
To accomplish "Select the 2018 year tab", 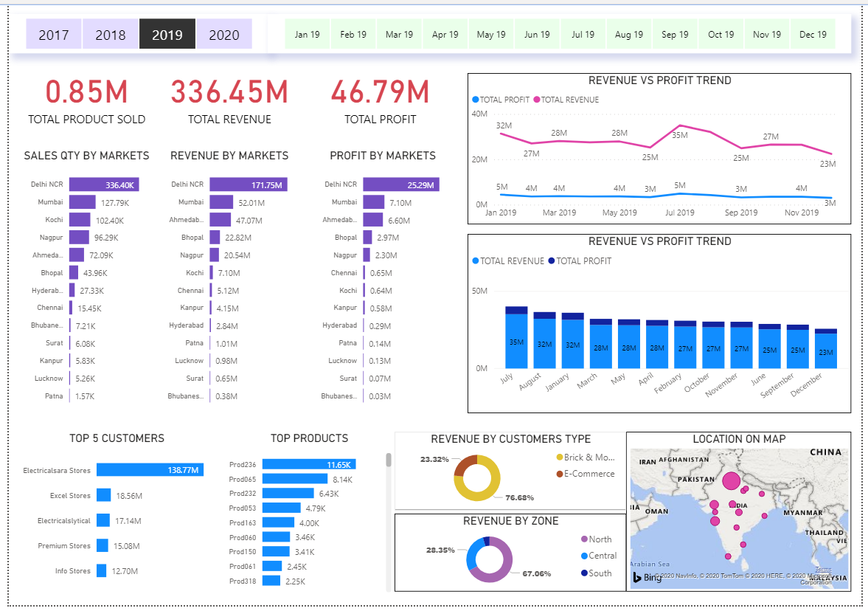I will 110,33.
